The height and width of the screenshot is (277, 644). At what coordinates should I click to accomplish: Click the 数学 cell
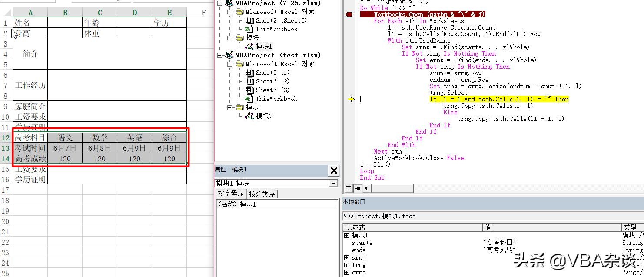pos(100,138)
